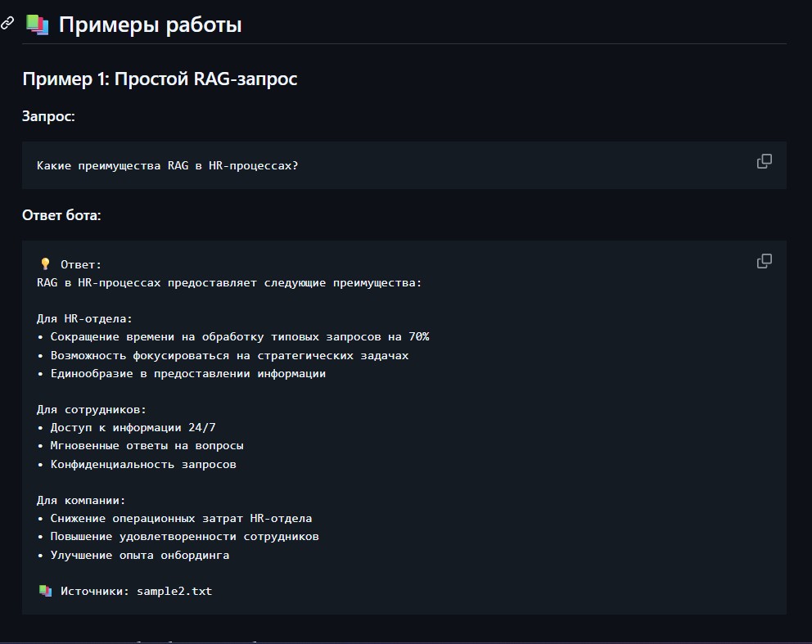Select heading Пример 1: Простой RAG-запрос
The height and width of the screenshot is (644, 812).
pos(160,79)
